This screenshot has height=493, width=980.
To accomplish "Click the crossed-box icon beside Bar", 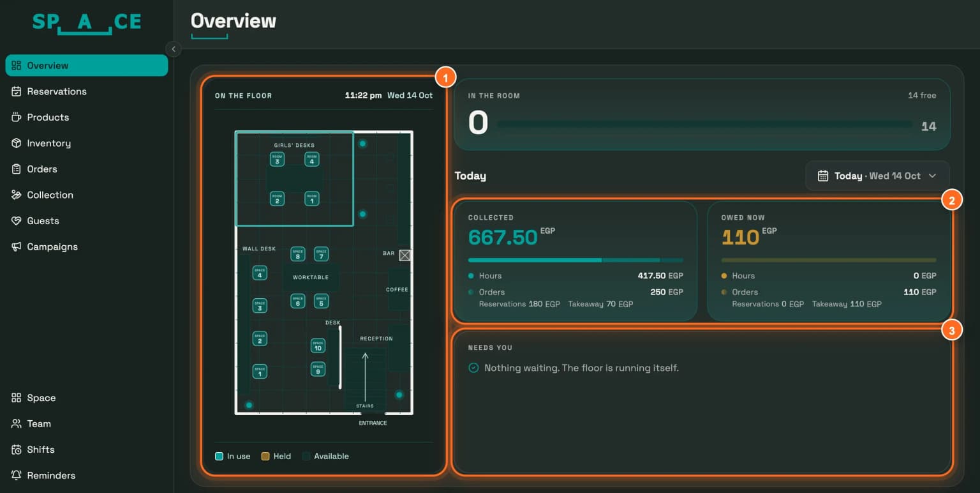I will [405, 255].
